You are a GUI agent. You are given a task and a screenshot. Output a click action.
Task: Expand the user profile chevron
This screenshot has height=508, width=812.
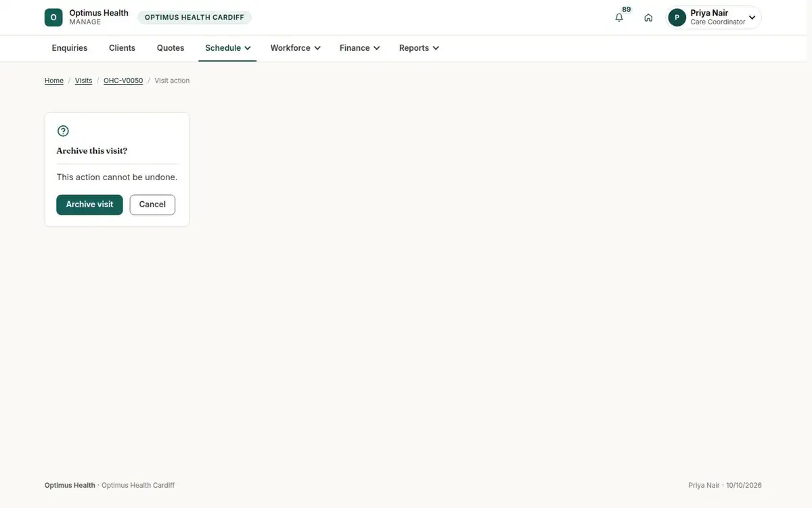click(x=752, y=18)
